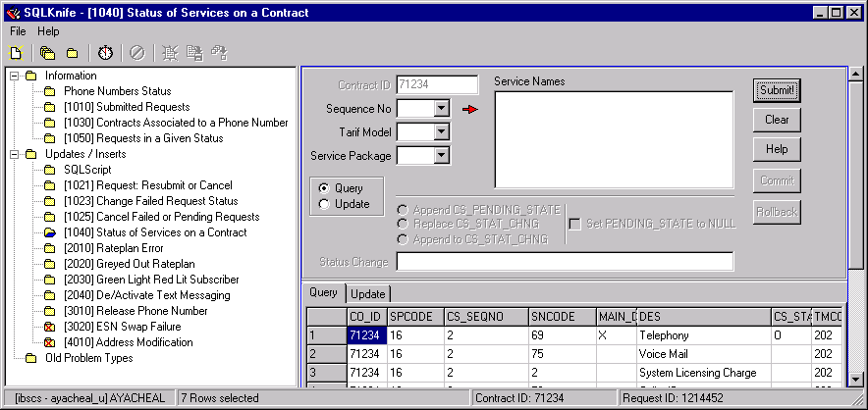Open the Service Package dropdown
Screen dimensions: 868x410
[441, 156]
